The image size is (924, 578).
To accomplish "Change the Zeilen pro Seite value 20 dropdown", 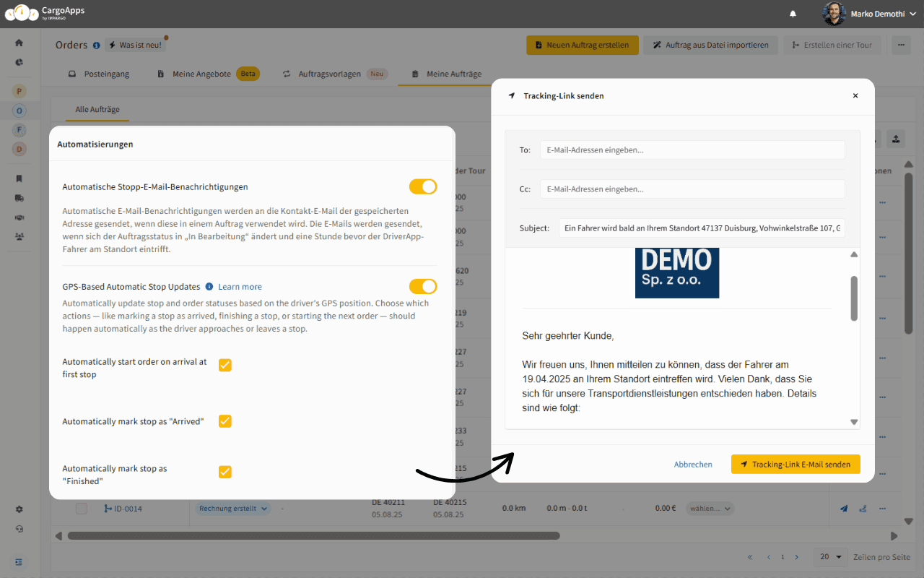I will click(829, 557).
